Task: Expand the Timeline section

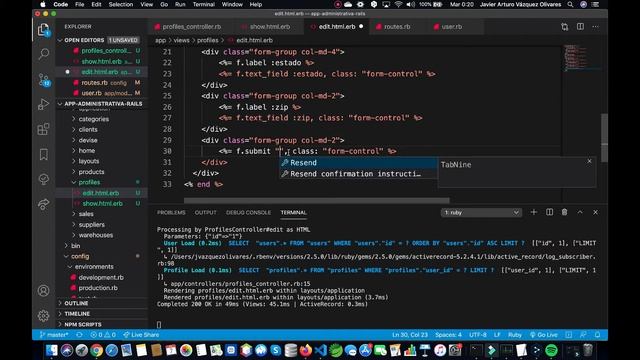Action: pos(77,314)
